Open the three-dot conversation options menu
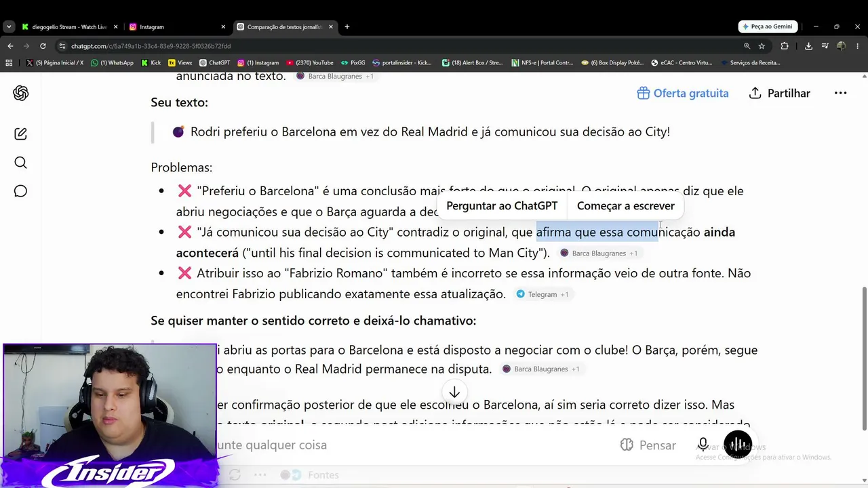Screen dimensions: 868x488 pyautogui.click(x=840, y=94)
